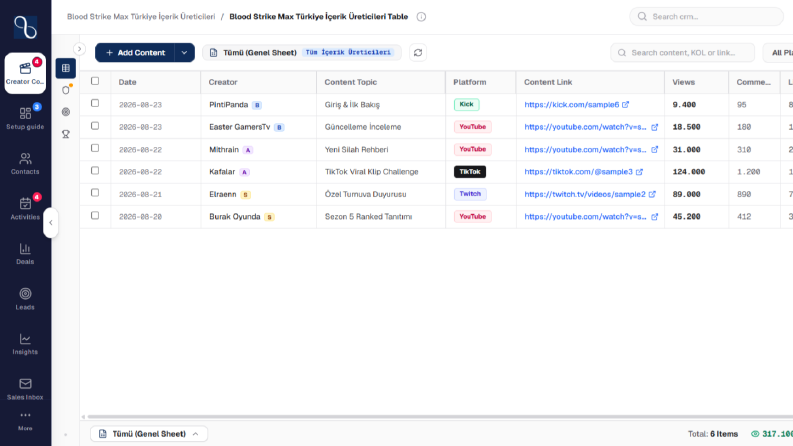This screenshot has width=793, height=446.
Task: Open the twitch.tv/videos/sample2 link
Action: point(585,194)
